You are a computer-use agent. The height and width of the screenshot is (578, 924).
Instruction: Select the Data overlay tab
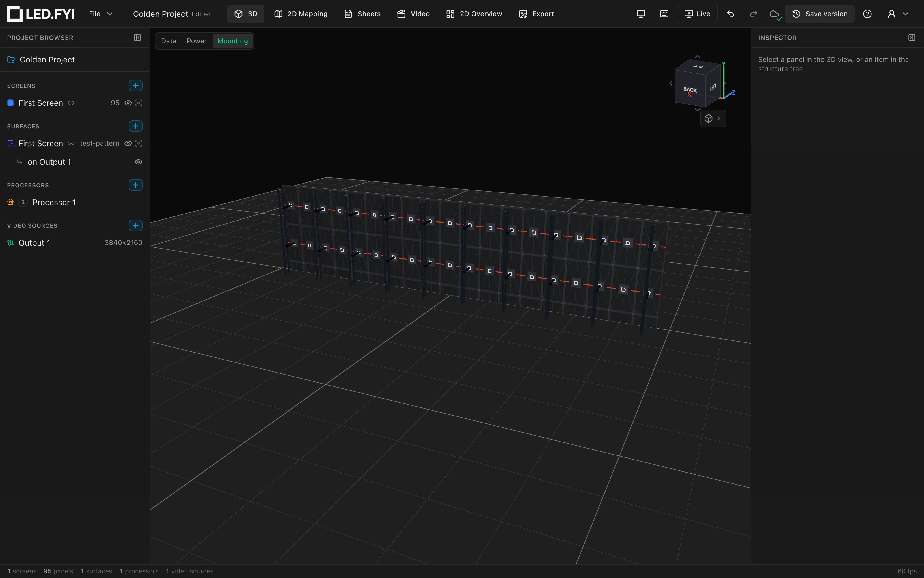click(x=169, y=41)
